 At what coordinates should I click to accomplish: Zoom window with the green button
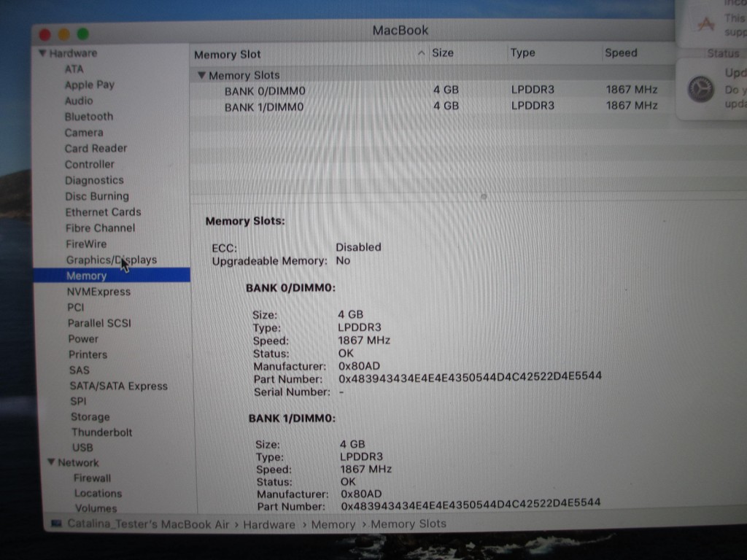pyautogui.click(x=83, y=34)
